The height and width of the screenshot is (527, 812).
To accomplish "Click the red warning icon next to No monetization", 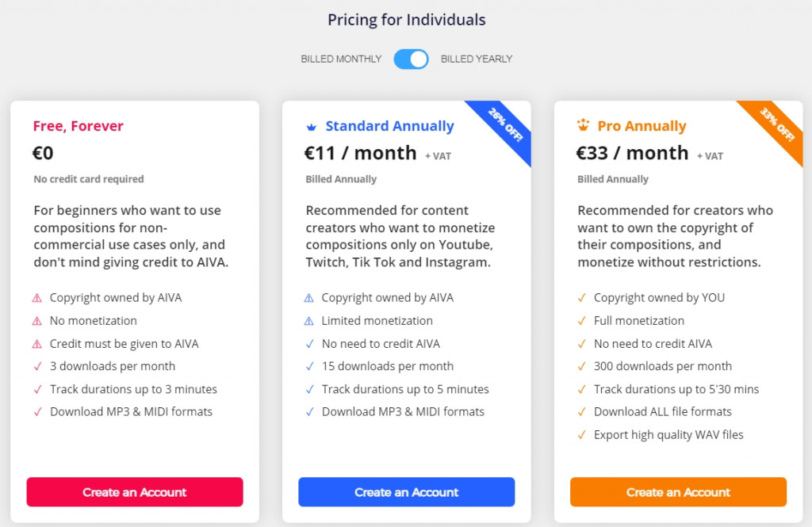I will [x=36, y=321].
